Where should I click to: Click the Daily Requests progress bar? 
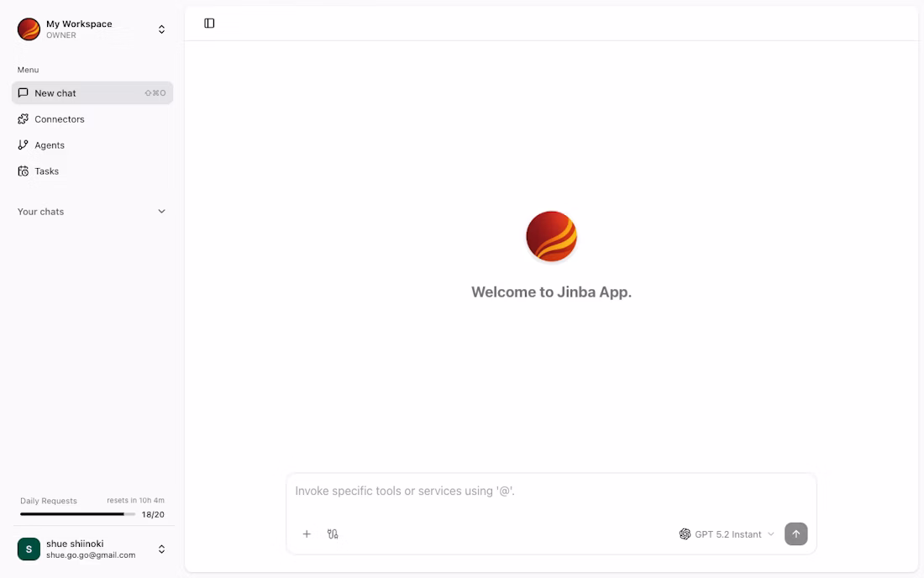point(78,513)
